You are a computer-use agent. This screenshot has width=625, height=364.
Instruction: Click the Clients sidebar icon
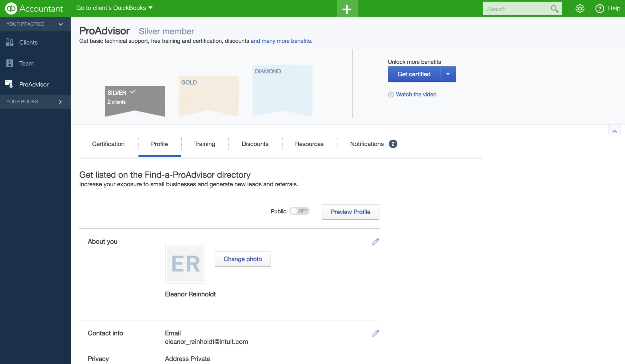point(9,42)
